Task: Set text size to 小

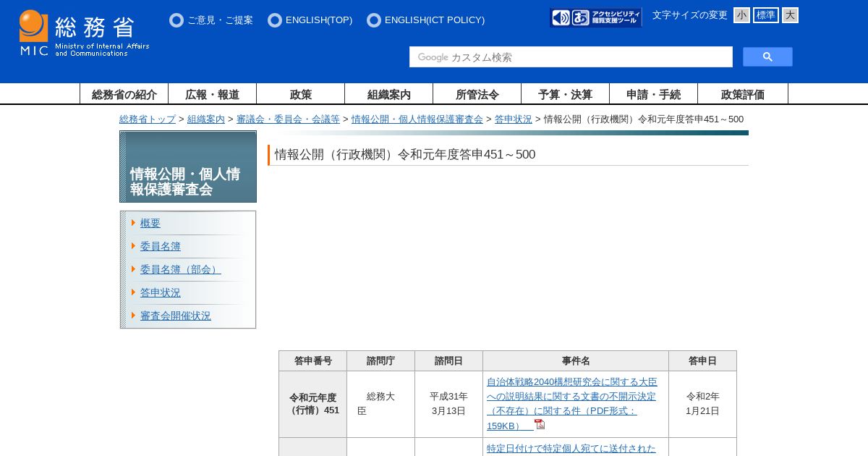Action: 741,15
